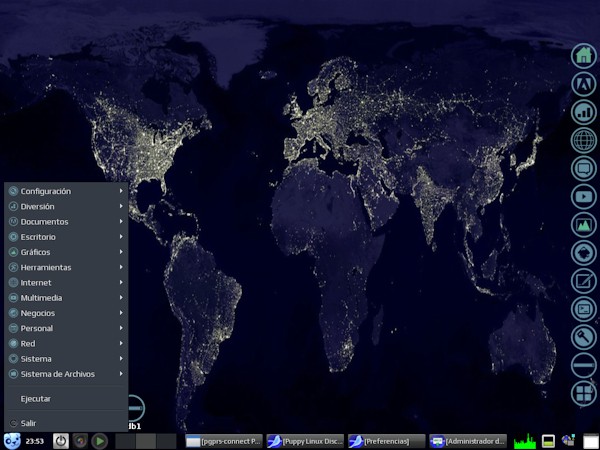Viewport: 600px width, 450px height.
Task: Expand the Personal submenu arrow
Action: [x=121, y=328]
